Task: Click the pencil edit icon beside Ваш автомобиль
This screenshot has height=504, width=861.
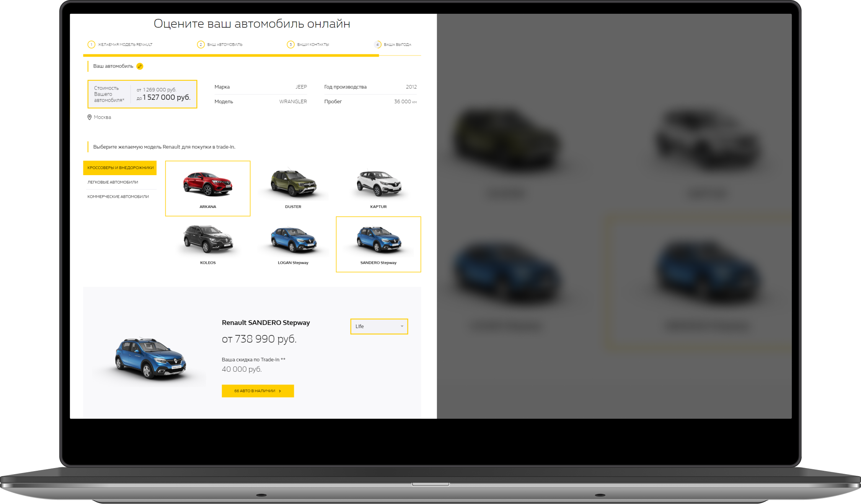Action: (140, 66)
